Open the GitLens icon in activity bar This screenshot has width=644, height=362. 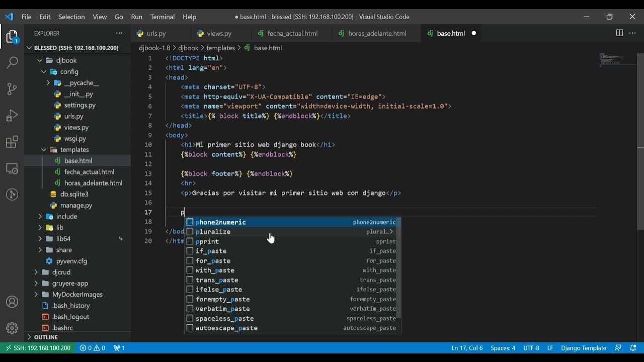[x=12, y=195]
